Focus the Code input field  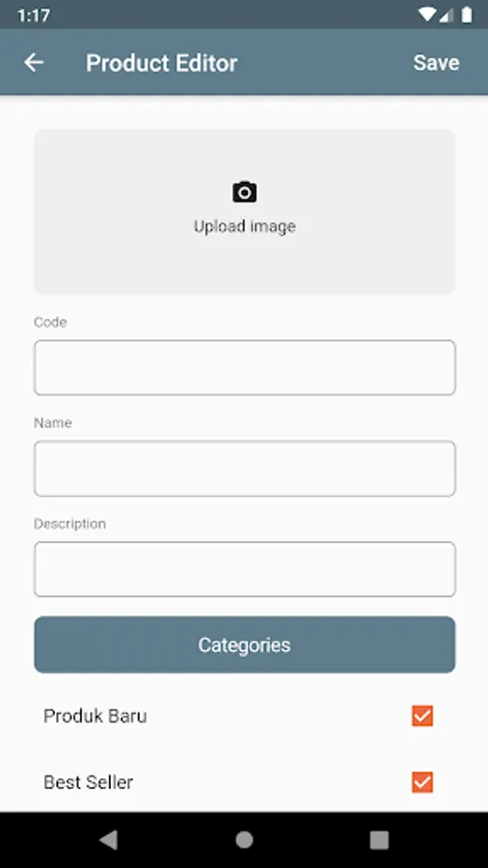pyautogui.click(x=245, y=367)
